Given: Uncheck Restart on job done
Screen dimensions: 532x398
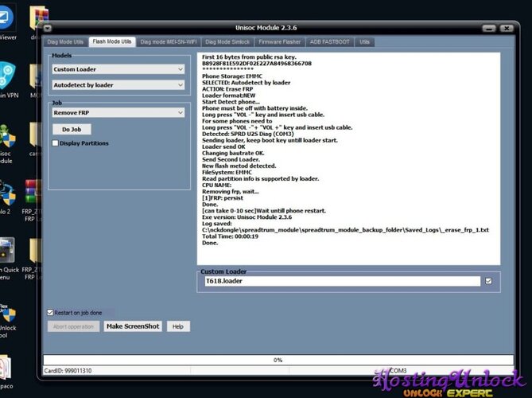Looking at the screenshot, I should (x=50, y=312).
